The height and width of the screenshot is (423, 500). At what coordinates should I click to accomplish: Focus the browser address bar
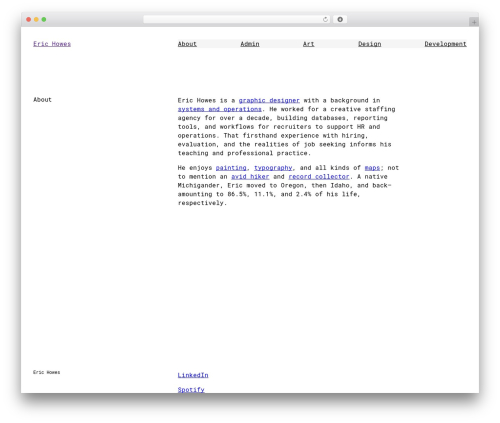tap(237, 19)
